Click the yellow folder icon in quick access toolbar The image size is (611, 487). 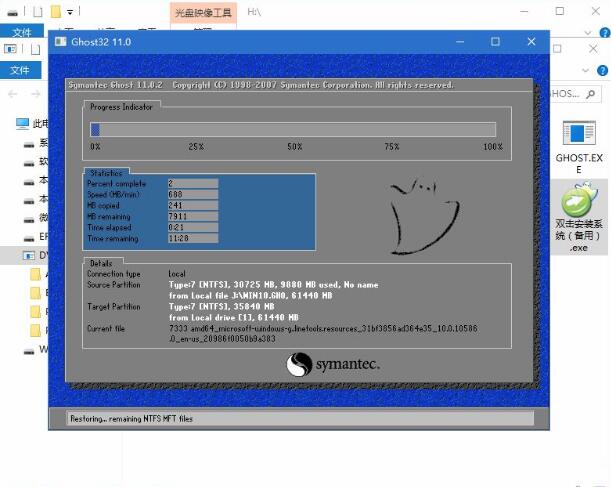(x=55, y=12)
